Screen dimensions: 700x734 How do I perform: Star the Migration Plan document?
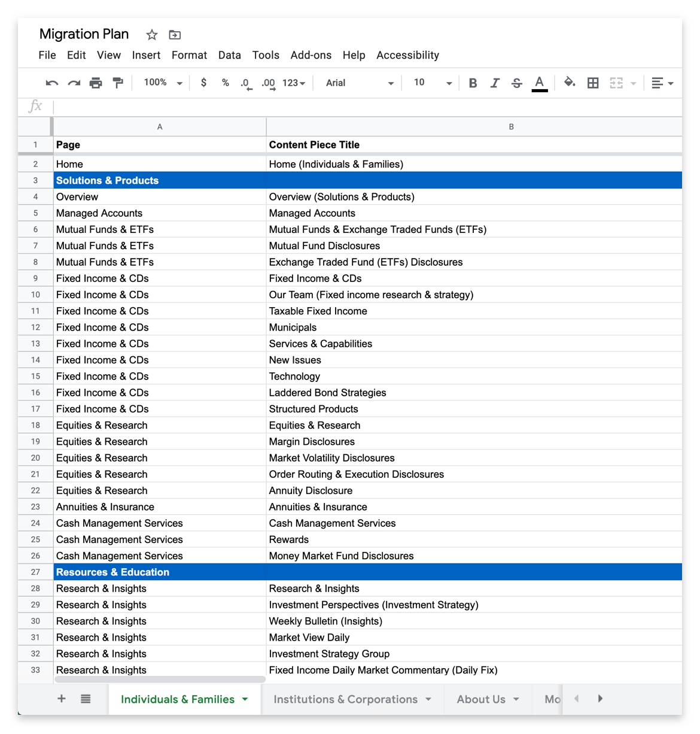[x=152, y=35]
